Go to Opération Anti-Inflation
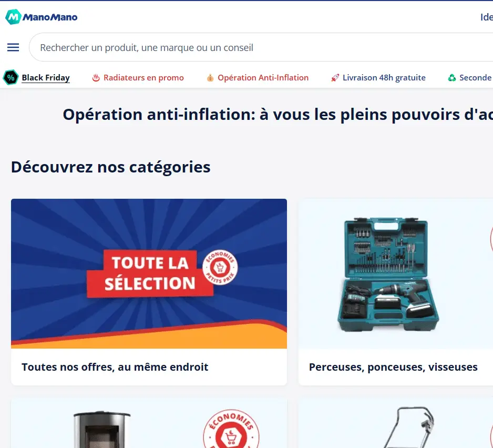Image resolution: width=493 pixels, height=448 pixels. click(263, 78)
